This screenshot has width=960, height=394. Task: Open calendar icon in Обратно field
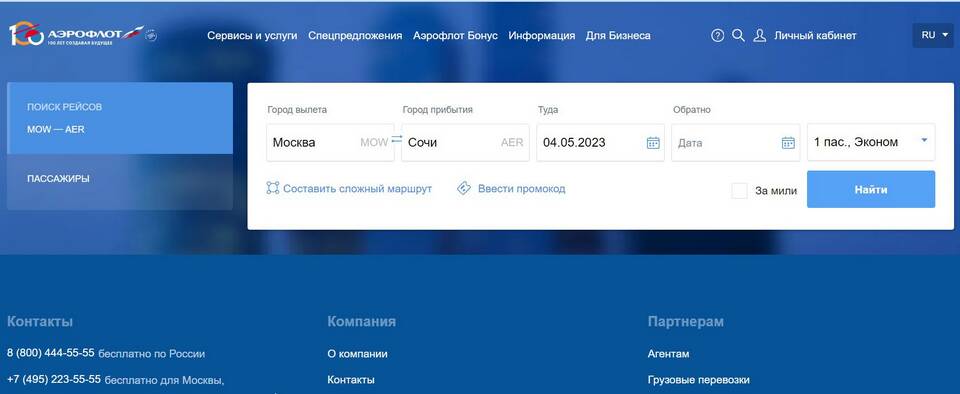pos(788,143)
